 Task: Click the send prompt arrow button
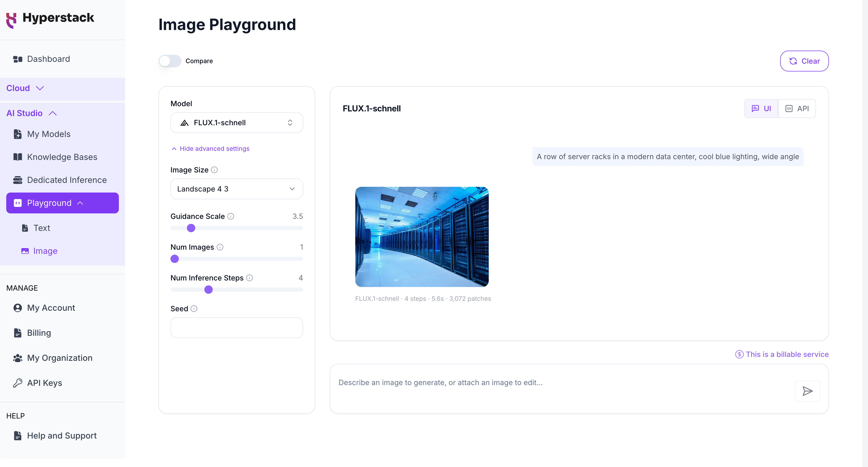click(807, 391)
